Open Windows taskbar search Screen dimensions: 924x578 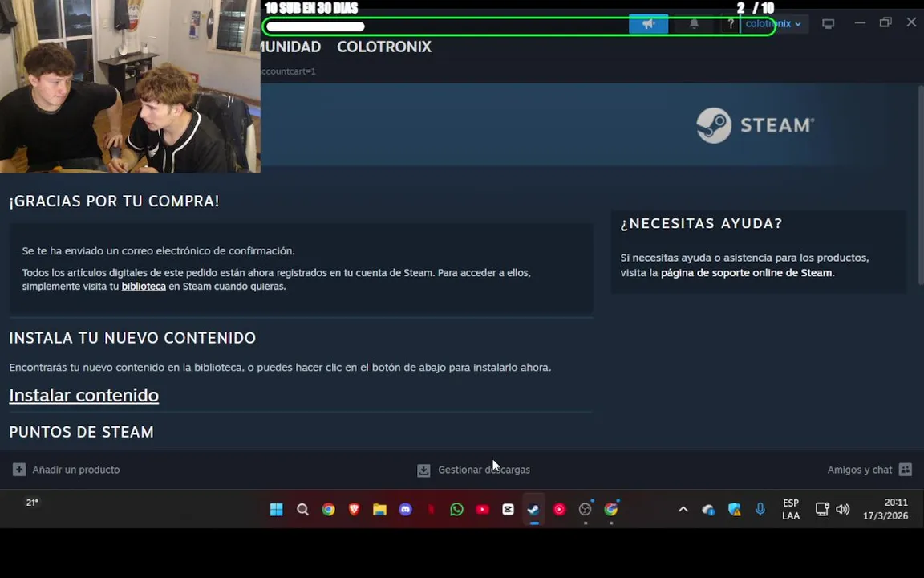302,510
